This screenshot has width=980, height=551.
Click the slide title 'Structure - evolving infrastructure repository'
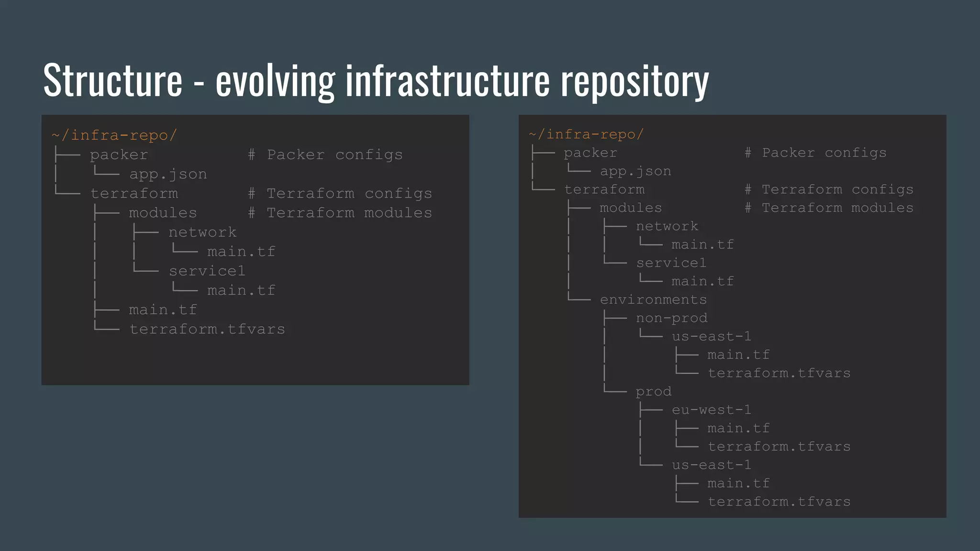376,80
